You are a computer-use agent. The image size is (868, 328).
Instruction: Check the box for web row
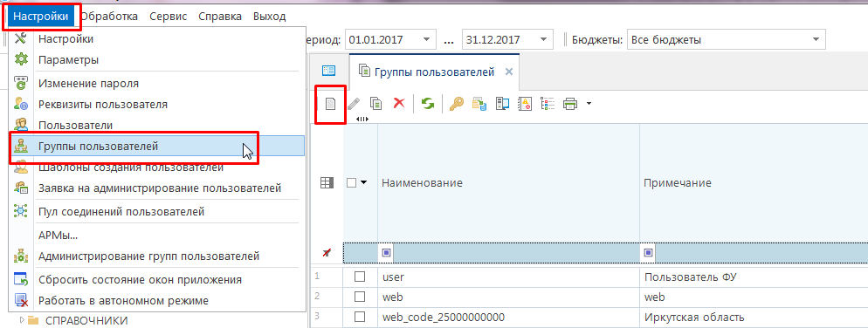360,297
